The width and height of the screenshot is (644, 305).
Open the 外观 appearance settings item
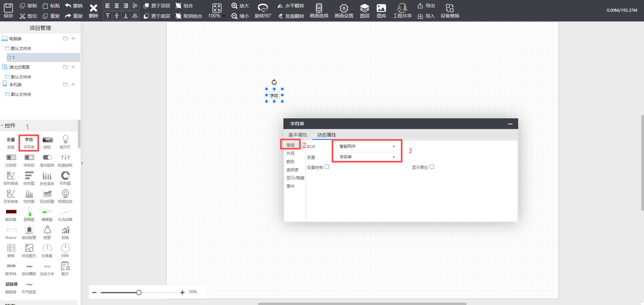290,154
